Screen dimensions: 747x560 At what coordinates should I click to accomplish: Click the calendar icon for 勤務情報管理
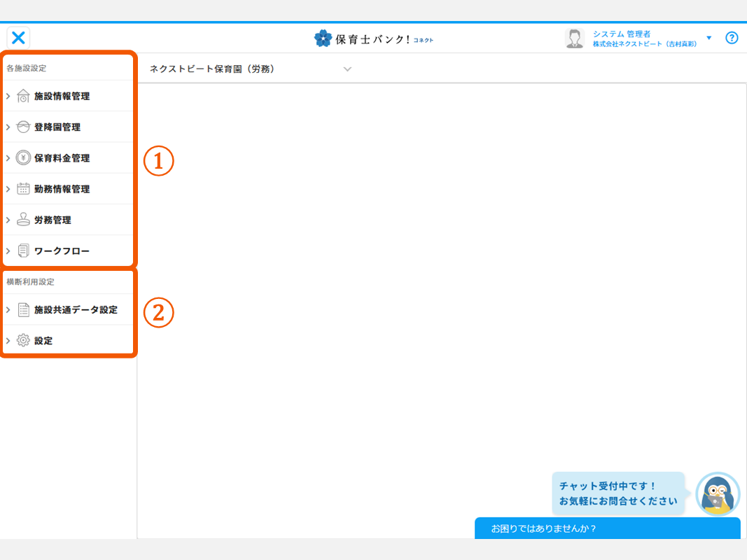(23, 189)
